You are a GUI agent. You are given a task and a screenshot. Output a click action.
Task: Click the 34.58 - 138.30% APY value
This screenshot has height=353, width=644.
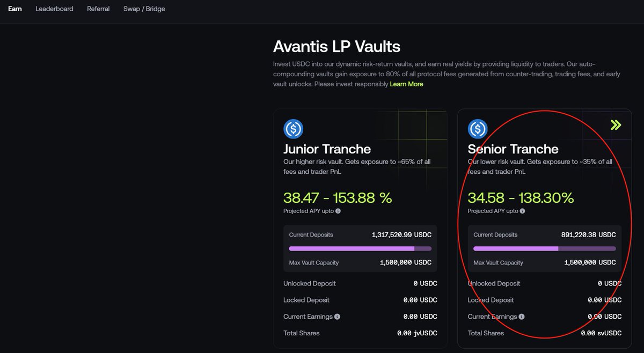click(521, 197)
